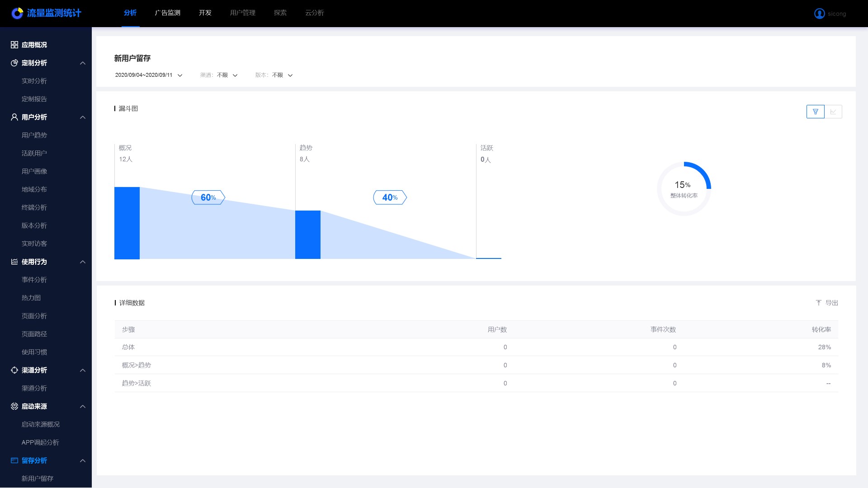Open 实时访客 sidebar item

pos(34,244)
